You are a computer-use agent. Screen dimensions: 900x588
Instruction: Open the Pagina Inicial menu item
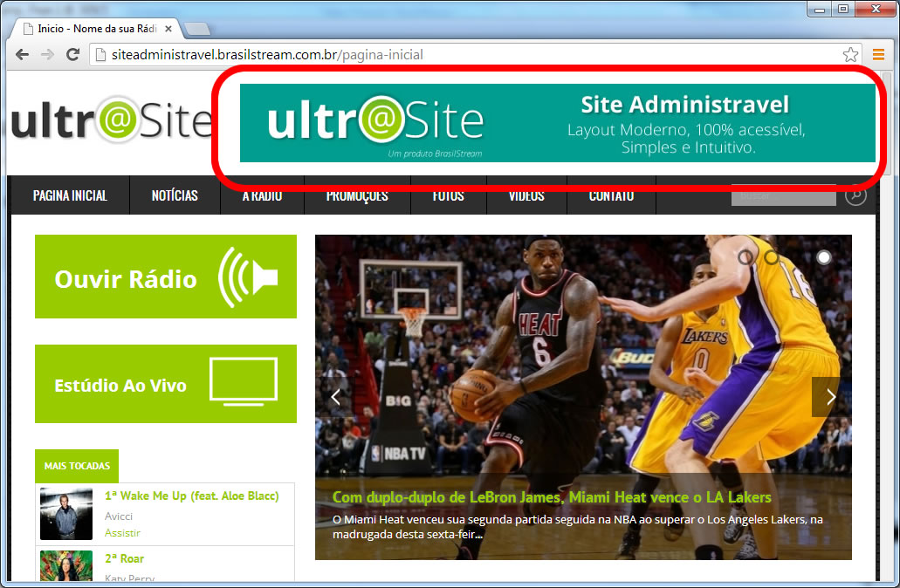pos(70,195)
